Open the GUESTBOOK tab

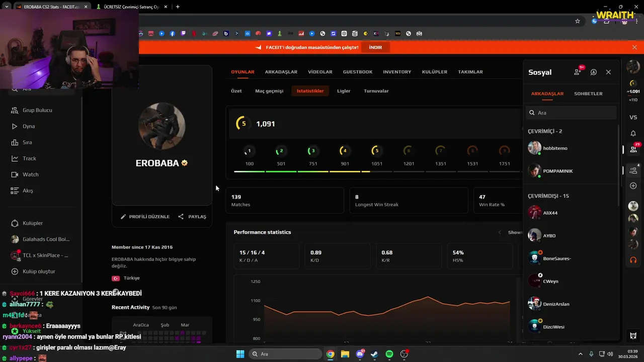coord(358,72)
